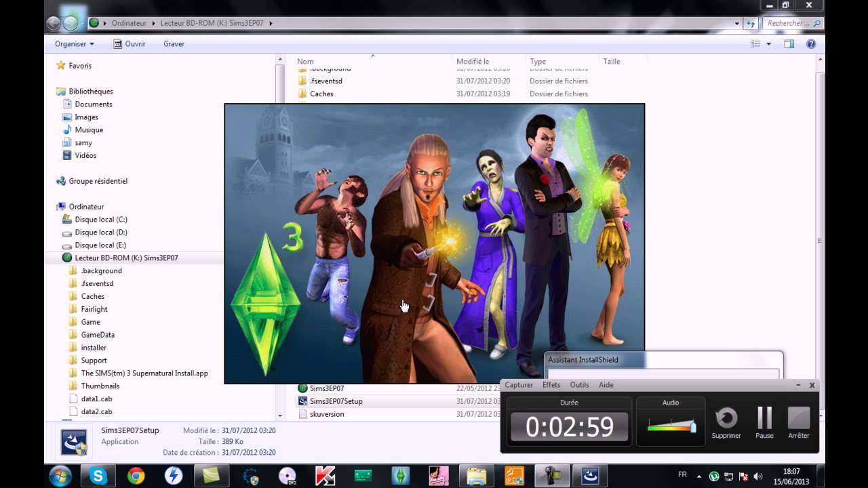Viewport: 868px width, 488px height.
Task: Expand the breadcrumb arrow before Ordinateur
Action: [105, 23]
